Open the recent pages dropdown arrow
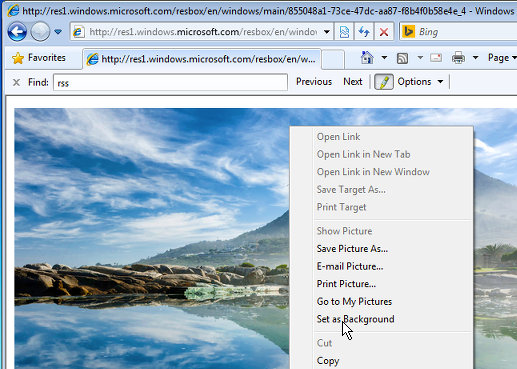This screenshot has height=369, width=517. tap(58, 32)
